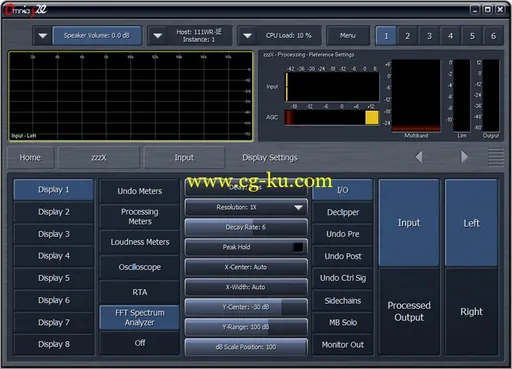Choose Loudness Meters display type

pos(140,242)
